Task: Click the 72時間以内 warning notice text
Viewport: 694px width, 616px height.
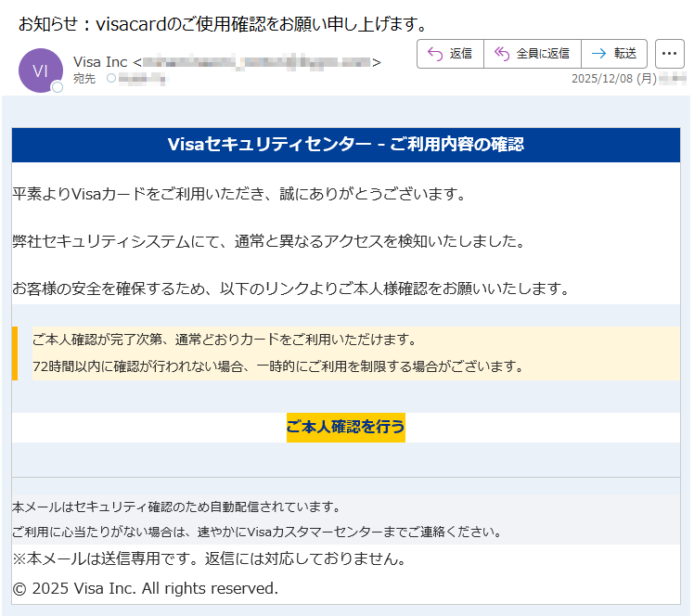Action: tap(278, 366)
